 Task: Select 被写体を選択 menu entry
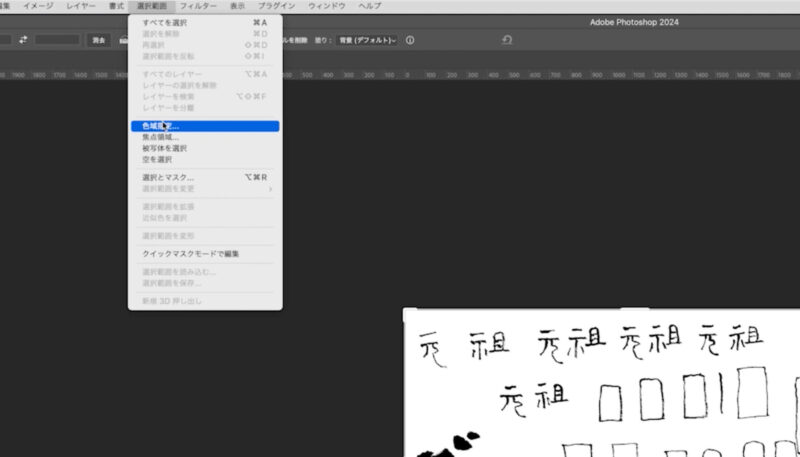(205, 148)
